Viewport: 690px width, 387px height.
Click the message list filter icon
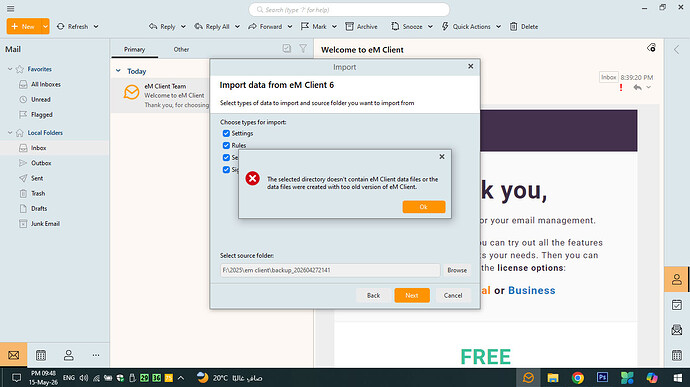[303, 48]
